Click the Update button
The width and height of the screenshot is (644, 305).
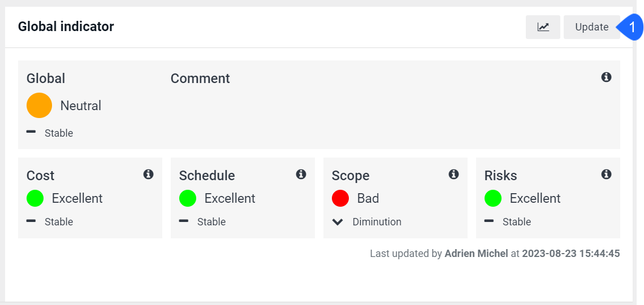tap(592, 27)
